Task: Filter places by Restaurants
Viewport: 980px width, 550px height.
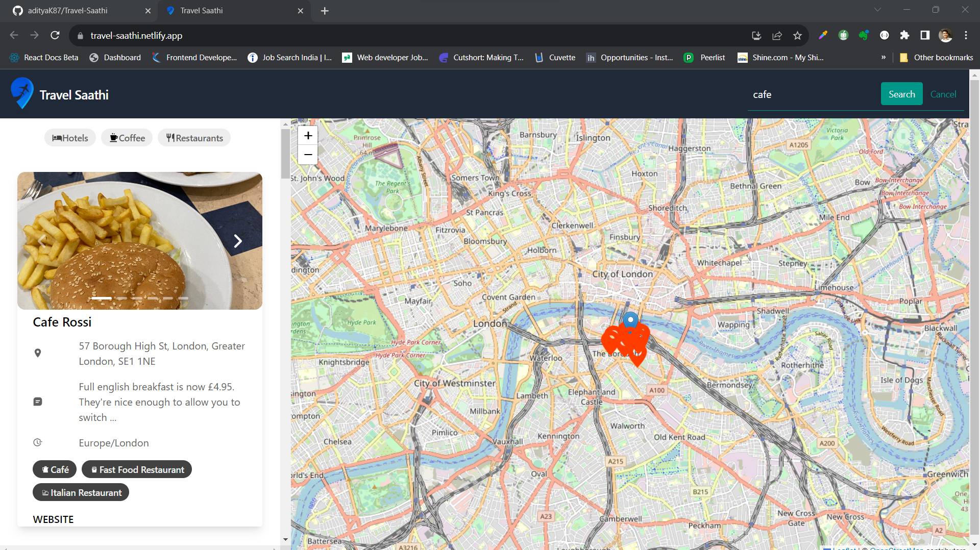Action: [194, 138]
